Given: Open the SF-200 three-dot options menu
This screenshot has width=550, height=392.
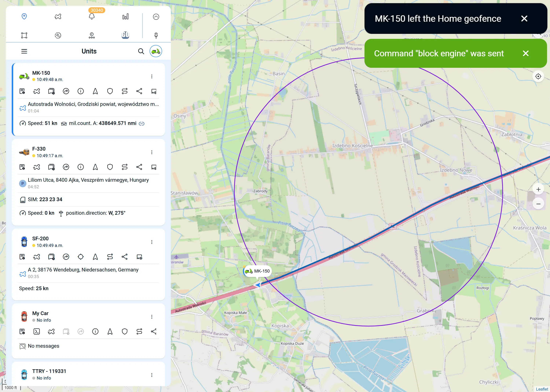Looking at the screenshot, I should click(152, 242).
